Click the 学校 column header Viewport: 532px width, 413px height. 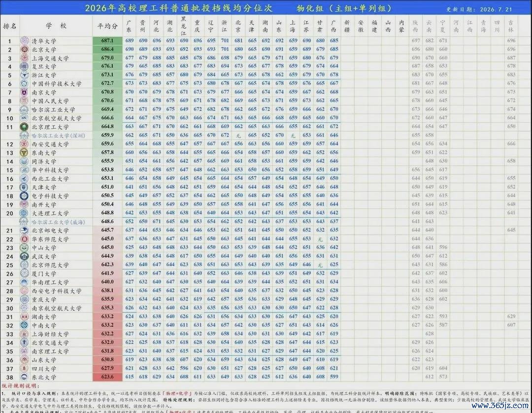click(56, 26)
